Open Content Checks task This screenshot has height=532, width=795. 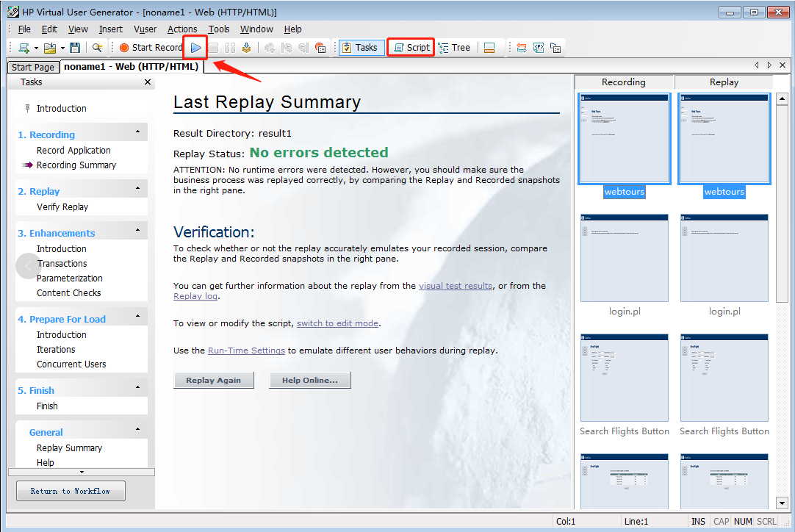tap(68, 293)
